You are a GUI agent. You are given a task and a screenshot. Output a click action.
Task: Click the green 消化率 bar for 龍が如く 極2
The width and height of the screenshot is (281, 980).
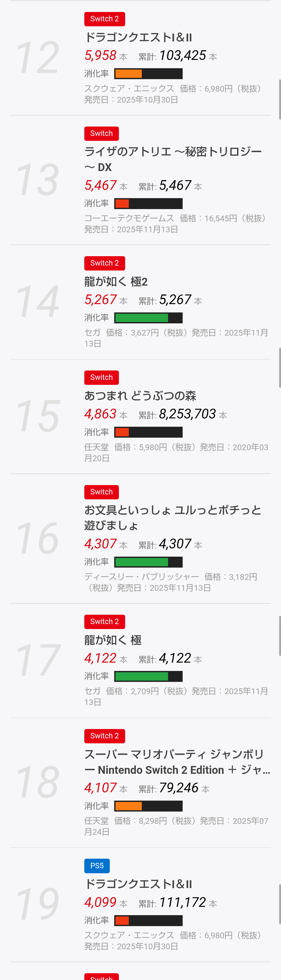tap(148, 318)
